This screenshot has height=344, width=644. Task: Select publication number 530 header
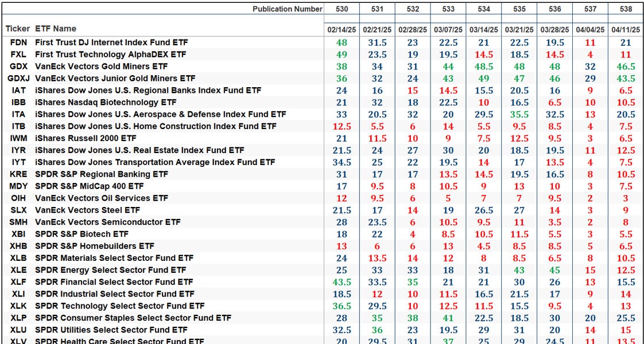coord(340,9)
